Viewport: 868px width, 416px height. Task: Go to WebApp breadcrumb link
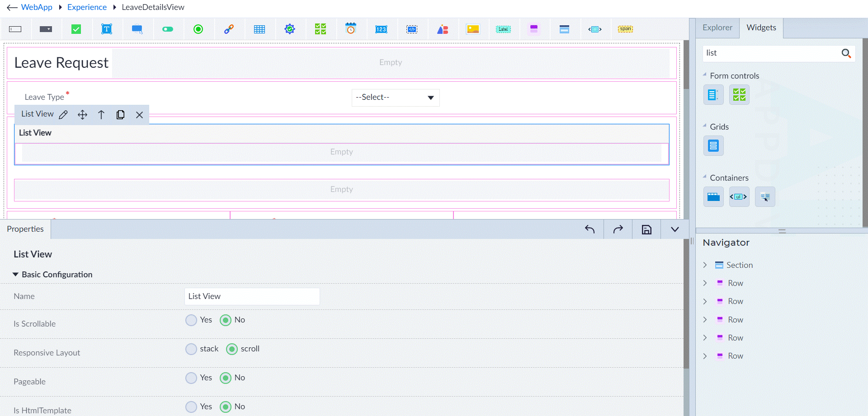point(37,7)
